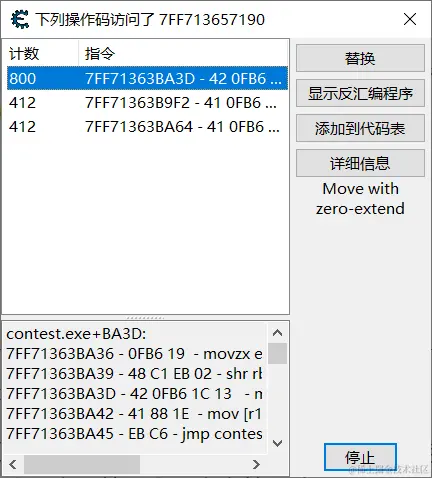Click the left arrow of horizontal scrollbar

[13, 464]
